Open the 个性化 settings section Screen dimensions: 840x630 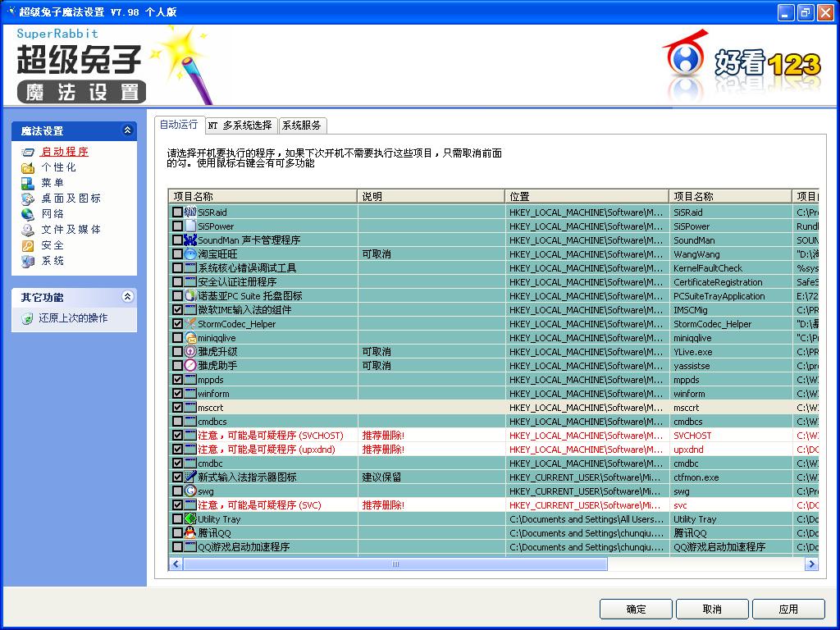pyautogui.click(x=59, y=167)
